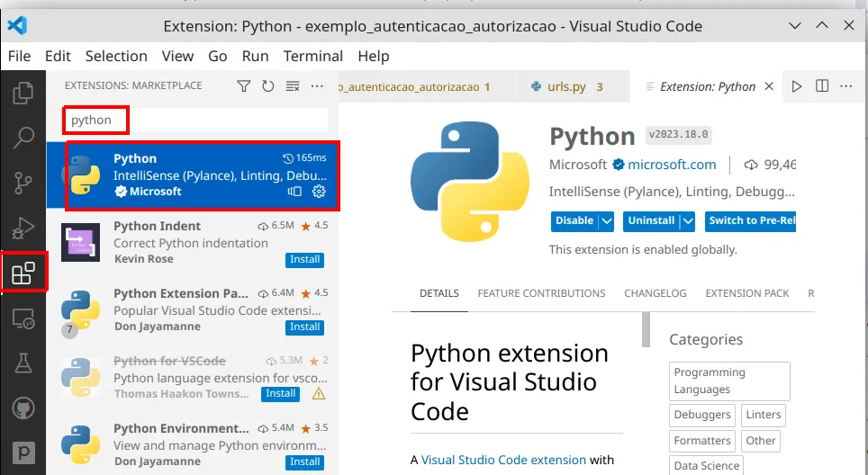Open Disable button dropdown arrow
The image size is (868, 475).
coord(607,221)
